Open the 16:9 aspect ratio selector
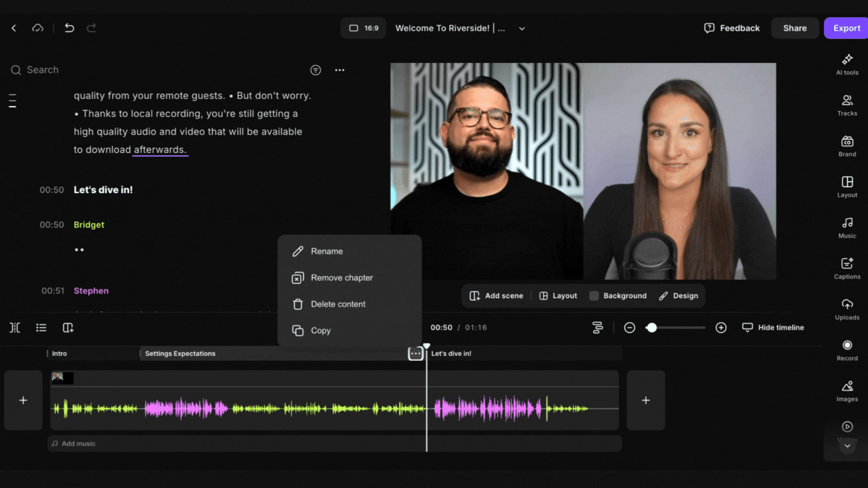The height and width of the screenshot is (488, 868). (x=363, y=28)
